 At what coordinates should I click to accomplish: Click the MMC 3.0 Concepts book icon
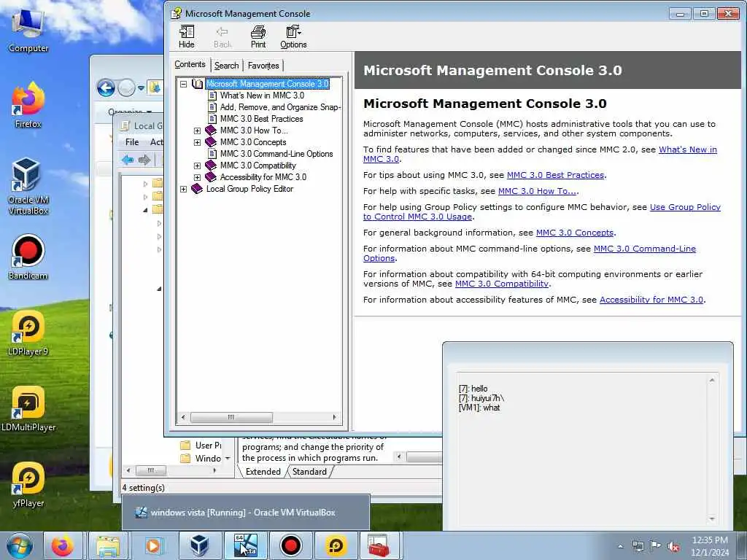pos(211,142)
